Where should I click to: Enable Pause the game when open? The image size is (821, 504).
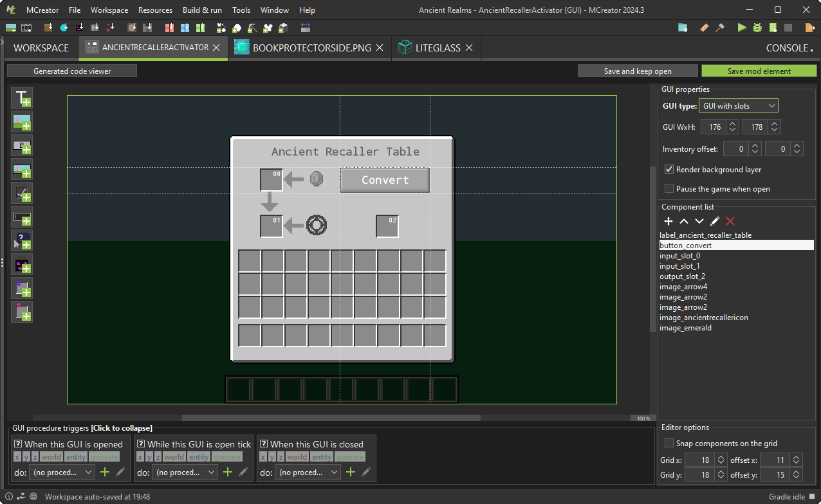tap(670, 189)
